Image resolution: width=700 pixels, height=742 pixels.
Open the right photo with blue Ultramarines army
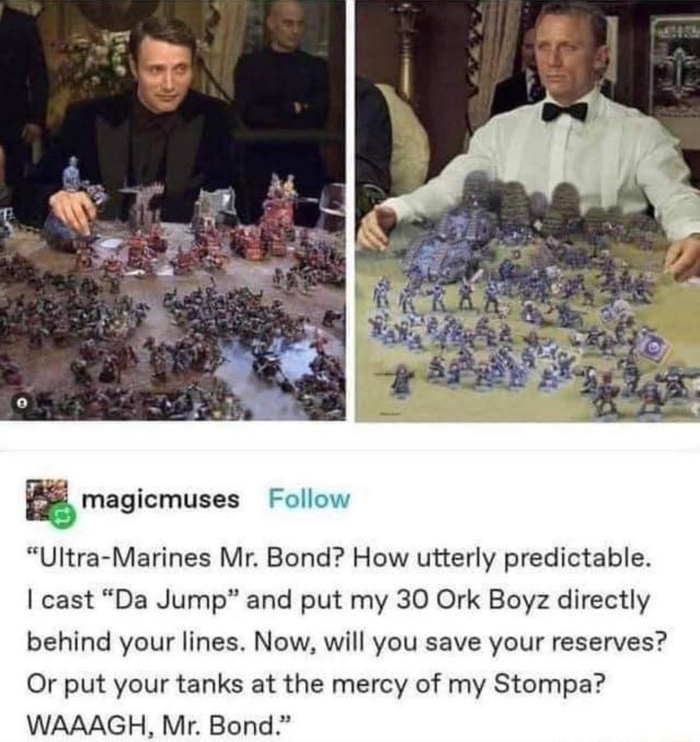[x=528, y=210]
